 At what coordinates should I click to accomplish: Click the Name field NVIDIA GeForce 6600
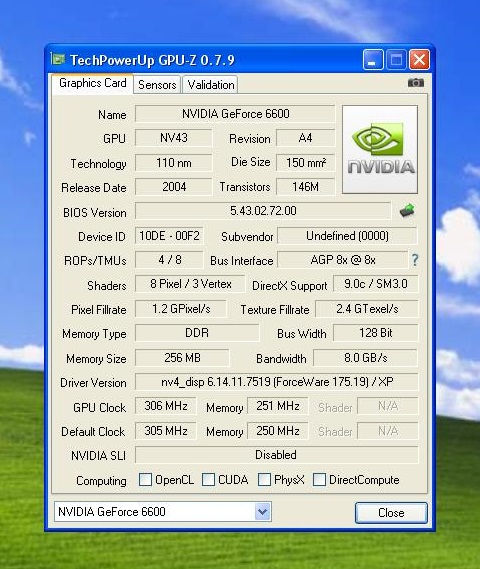point(235,114)
